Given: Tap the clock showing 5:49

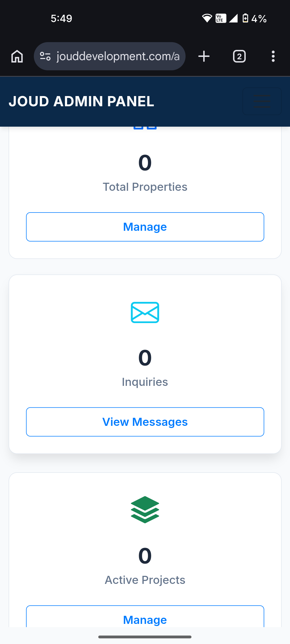Looking at the screenshot, I should [x=61, y=18].
